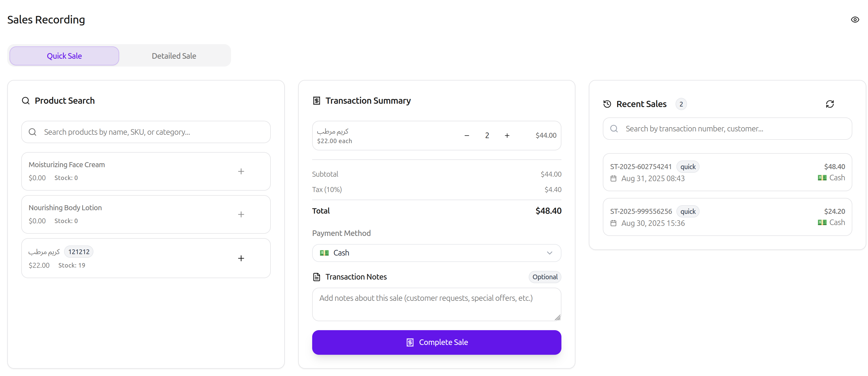Switch to the Quick Sale tab

[x=64, y=56]
